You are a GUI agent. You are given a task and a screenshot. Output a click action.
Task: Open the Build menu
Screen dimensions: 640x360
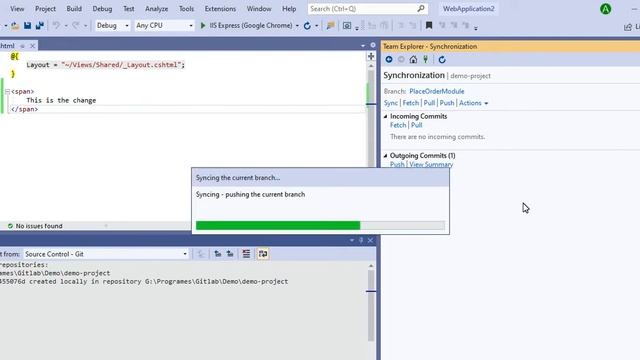(74, 9)
